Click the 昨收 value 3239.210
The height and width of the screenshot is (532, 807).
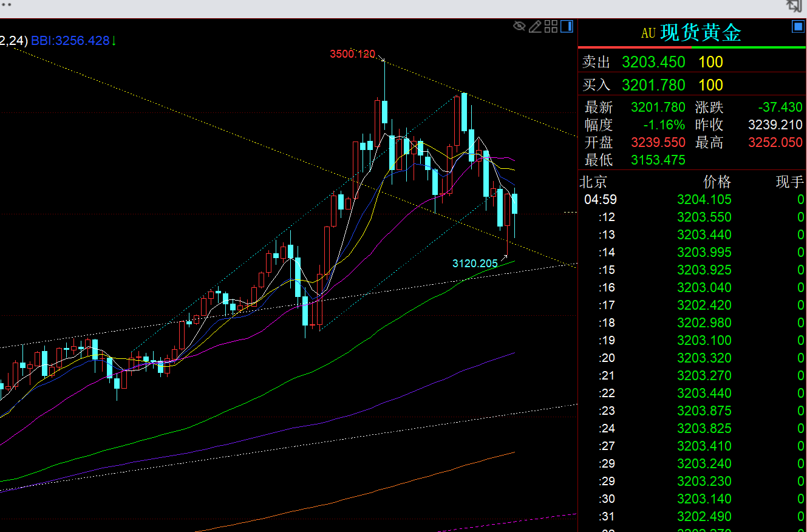[x=775, y=125]
